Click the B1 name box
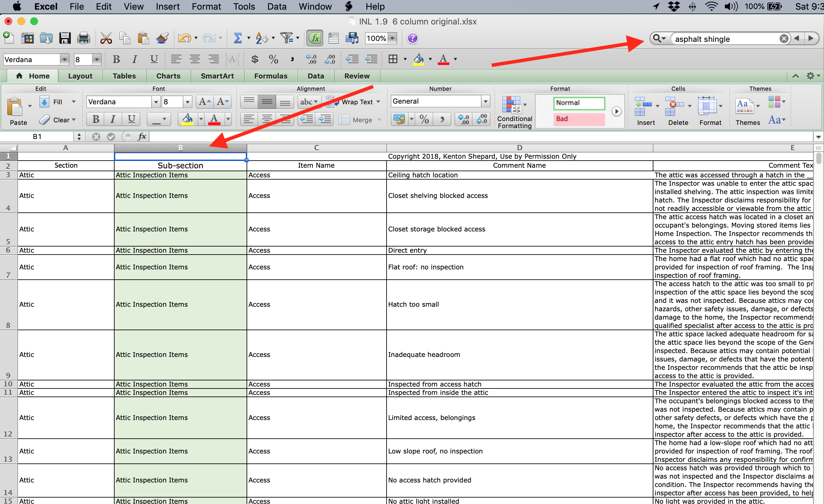Viewport: 824px width, 504px height. (37, 136)
